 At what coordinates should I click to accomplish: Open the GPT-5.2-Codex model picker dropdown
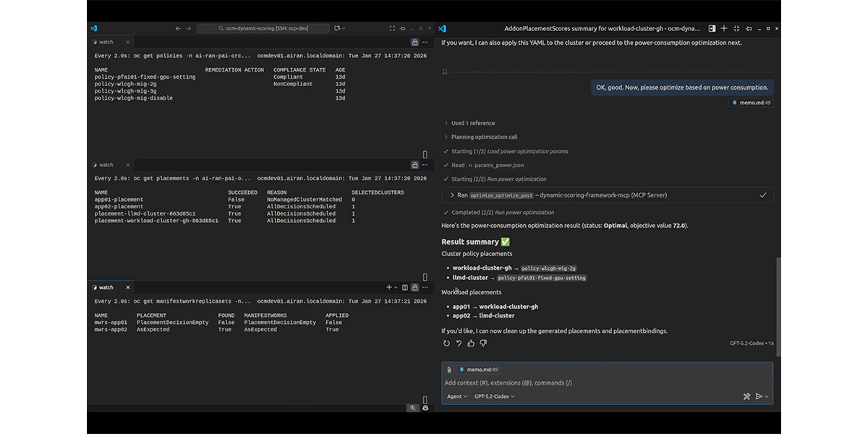(x=495, y=396)
